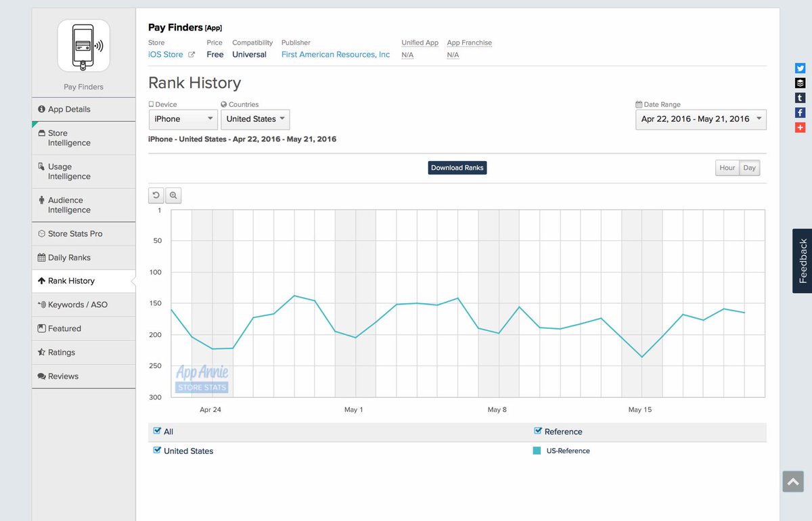Select Rank History sidebar item
This screenshot has width=812, height=521.
point(83,281)
